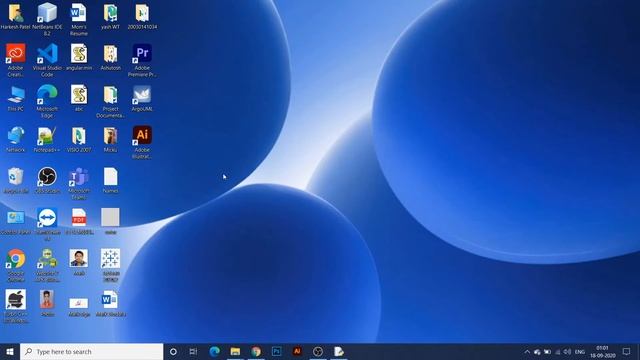The height and width of the screenshot is (360, 640).
Task: Select the blank gray file icon
Action: click(x=110, y=218)
